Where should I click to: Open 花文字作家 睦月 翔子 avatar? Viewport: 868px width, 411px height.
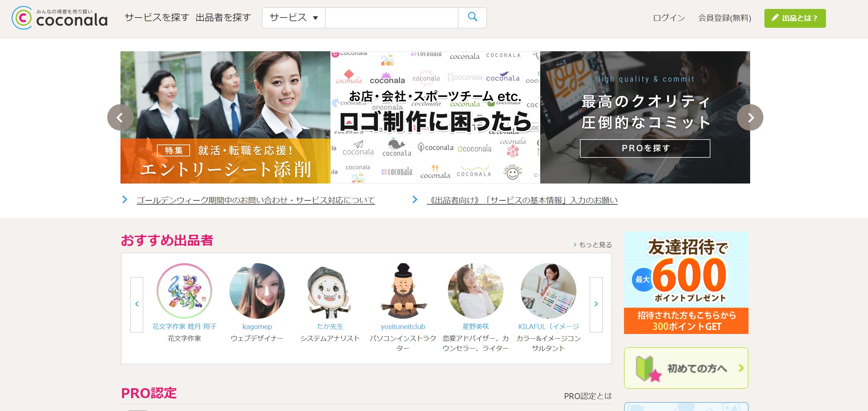(184, 291)
